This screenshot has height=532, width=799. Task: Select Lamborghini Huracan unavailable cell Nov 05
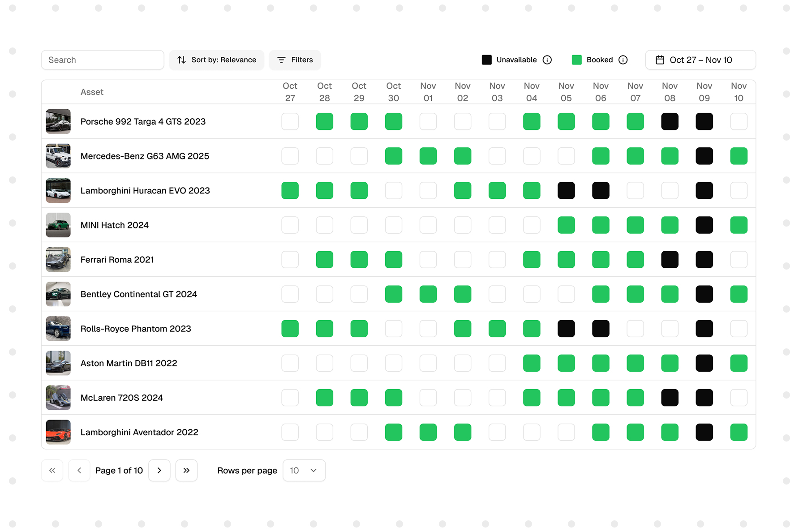[566, 190]
